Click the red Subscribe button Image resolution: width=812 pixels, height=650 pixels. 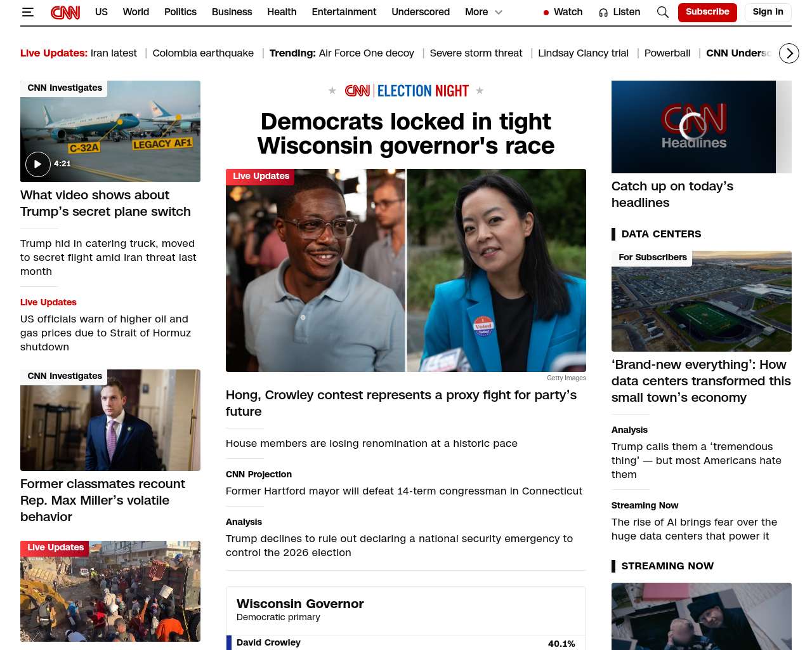[x=707, y=12]
